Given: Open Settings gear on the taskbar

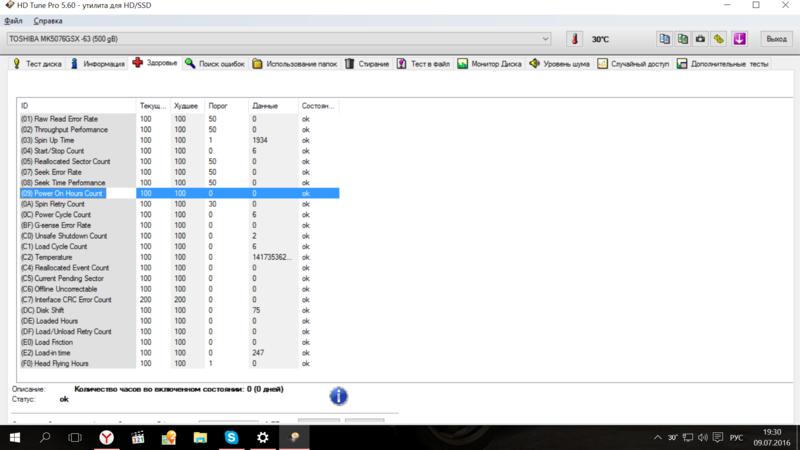Looking at the screenshot, I should coord(263,437).
